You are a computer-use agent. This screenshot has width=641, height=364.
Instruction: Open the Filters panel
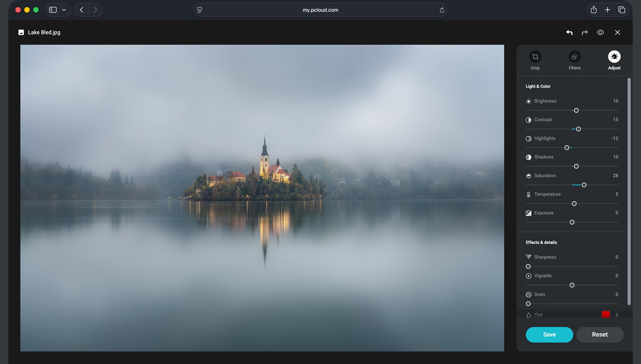pyautogui.click(x=574, y=60)
